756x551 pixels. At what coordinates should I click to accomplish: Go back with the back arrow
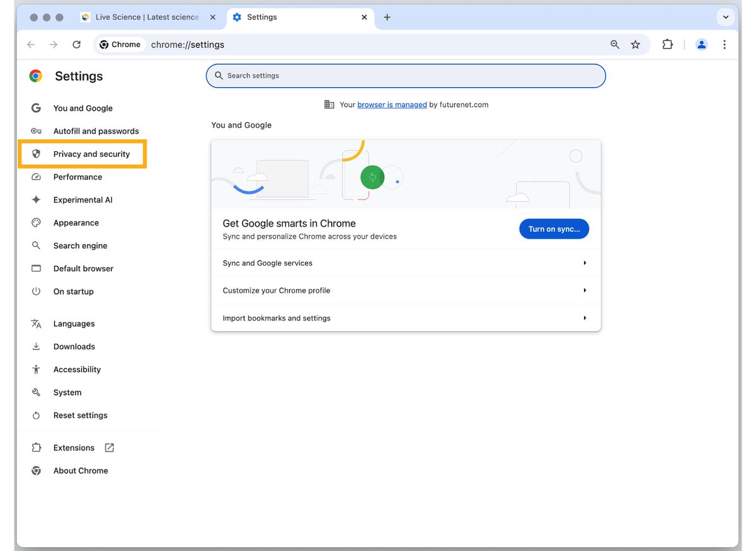(31, 45)
